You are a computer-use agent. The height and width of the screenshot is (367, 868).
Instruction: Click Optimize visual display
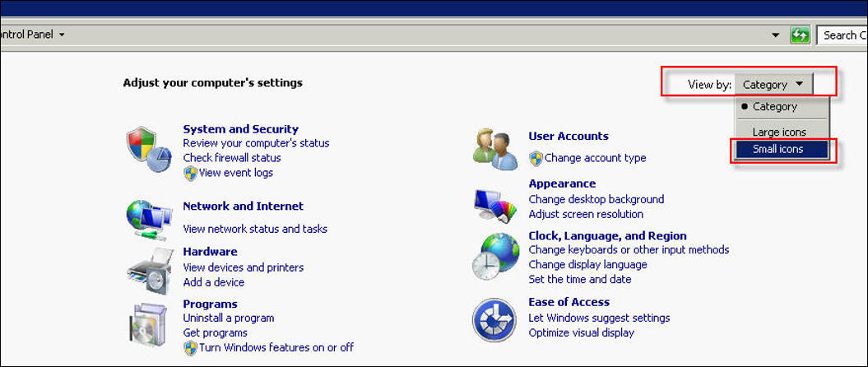[581, 332]
